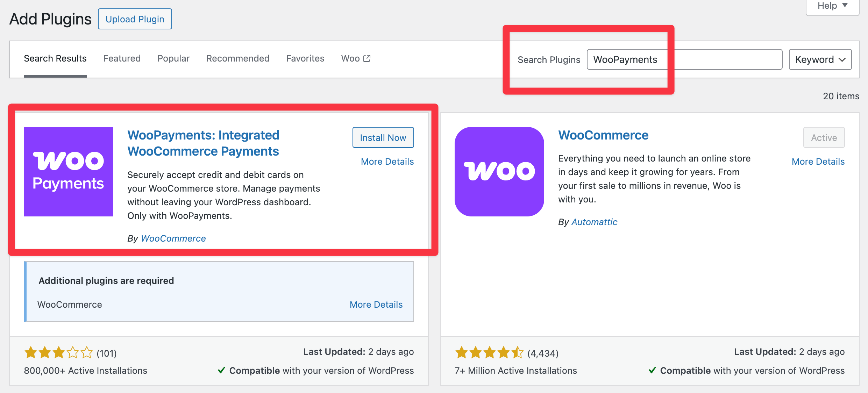Screen dimensions: 868x393
Task: Click the WooPayments purple logo thumbnail
Action: 69,172
